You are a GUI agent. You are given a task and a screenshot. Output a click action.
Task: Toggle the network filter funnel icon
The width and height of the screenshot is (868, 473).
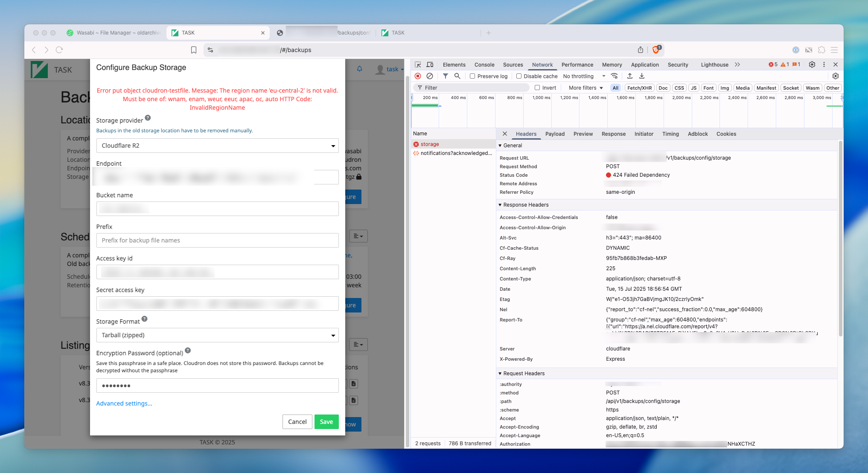pyautogui.click(x=446, y=76)
